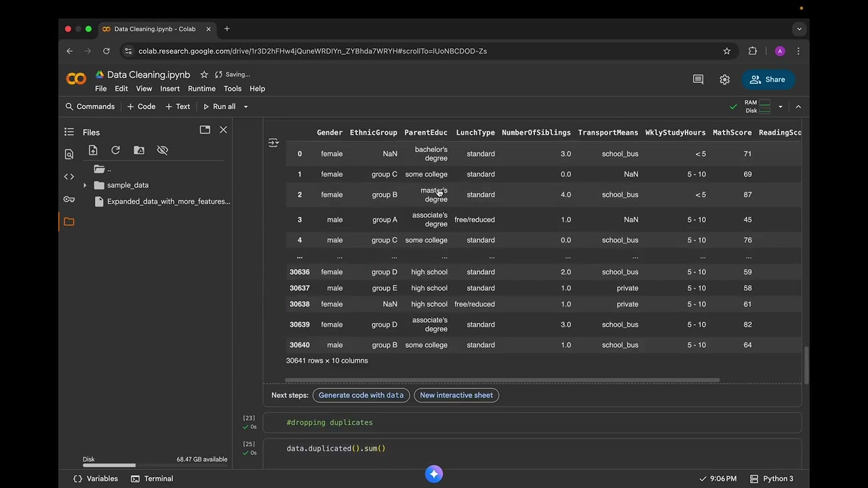Open the find and replace panel
868x488 pixels.
(69, 155)
